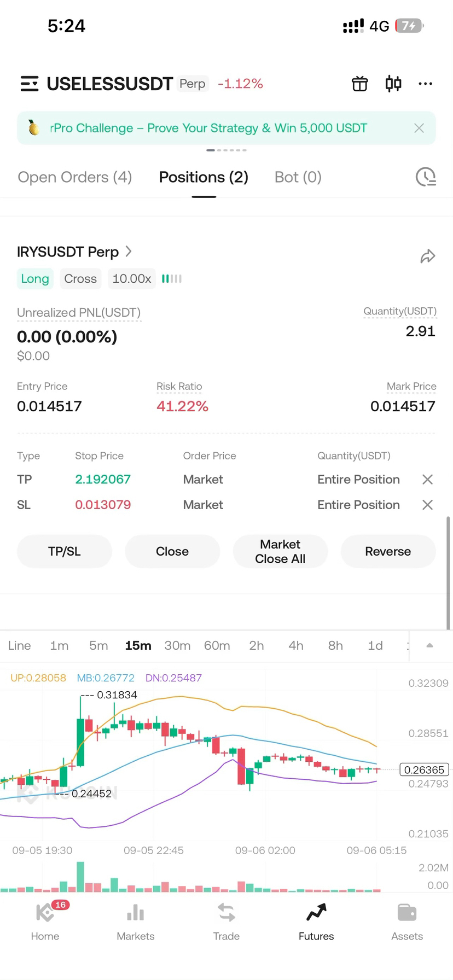Expand IRYSUSDT Perp details chevron
Screen dimensions: 453x980
129,251
